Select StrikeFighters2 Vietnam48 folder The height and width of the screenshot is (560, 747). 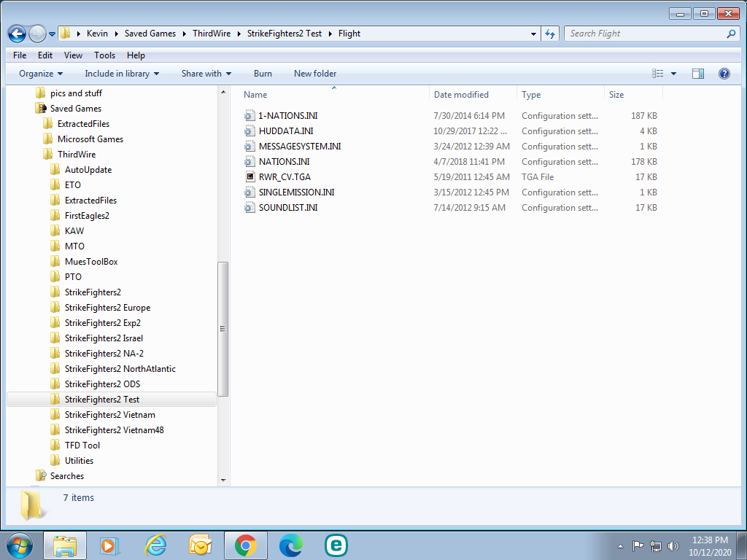[114, 430]
